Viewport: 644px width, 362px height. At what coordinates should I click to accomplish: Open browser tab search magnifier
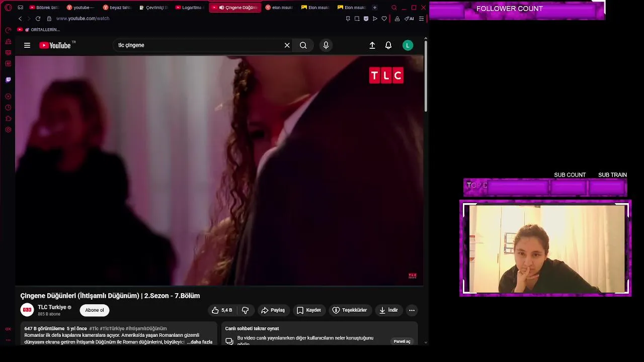tap(394, 8)
